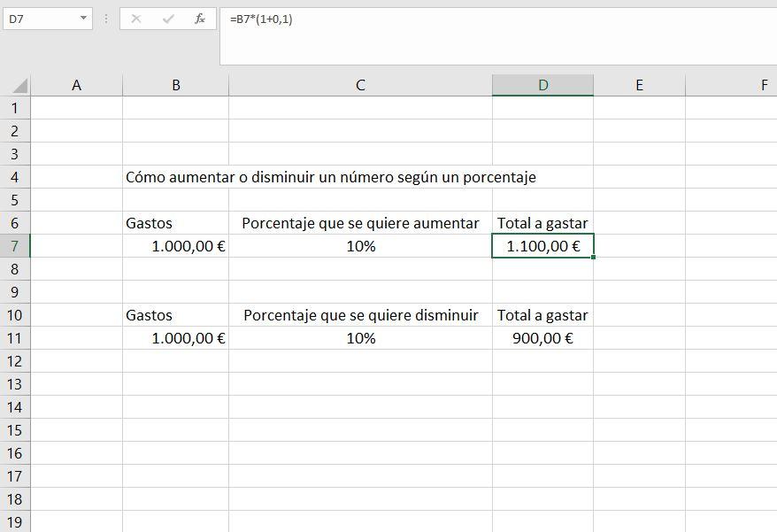The image size is (777, 532).
Task: Click inside the Name Box showing D7
Action: (40, 18)
